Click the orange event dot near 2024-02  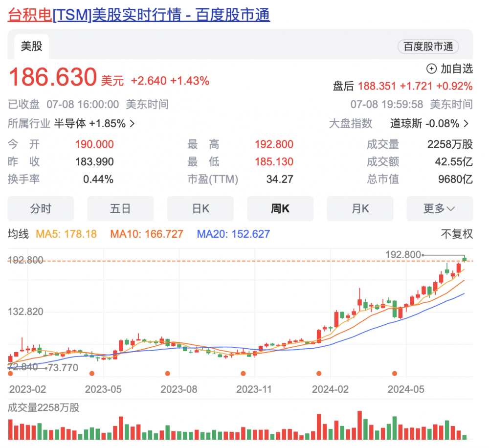click(x=319, y=374)
